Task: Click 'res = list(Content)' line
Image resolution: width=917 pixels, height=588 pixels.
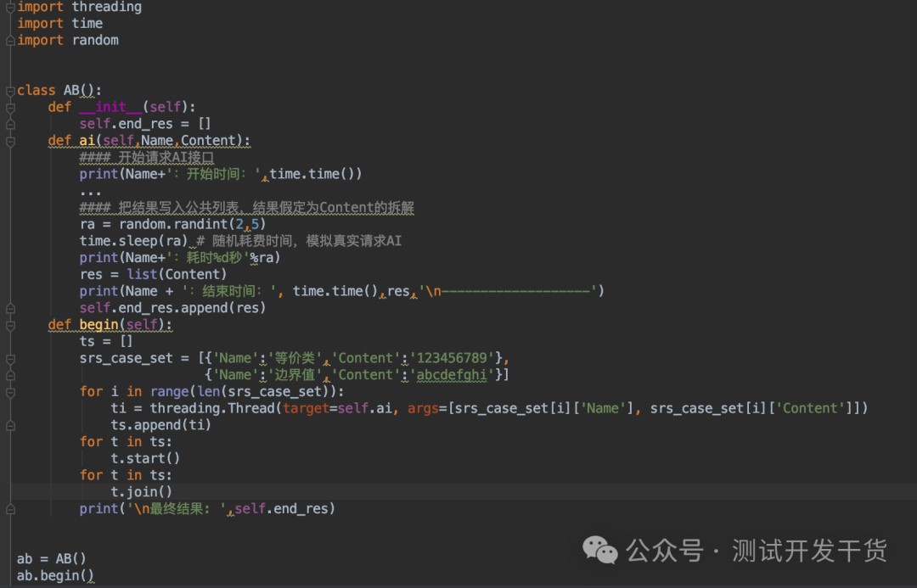Action: click(153, 274)
